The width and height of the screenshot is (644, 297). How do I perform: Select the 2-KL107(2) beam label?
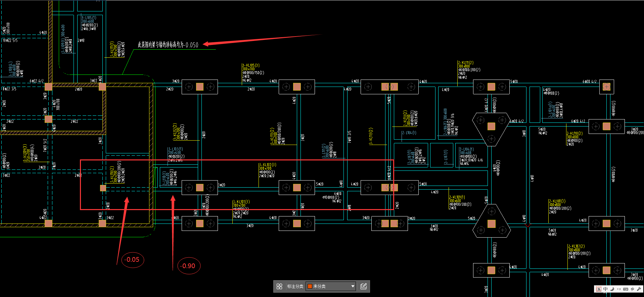coord(577,246)
